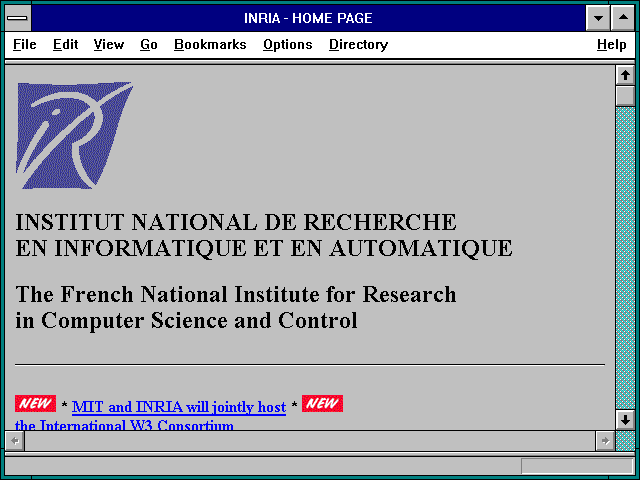Click in Computer Science and Control text
Viewport: 640px width, 480px height.
pyautogui.click(x=186, y=320)
